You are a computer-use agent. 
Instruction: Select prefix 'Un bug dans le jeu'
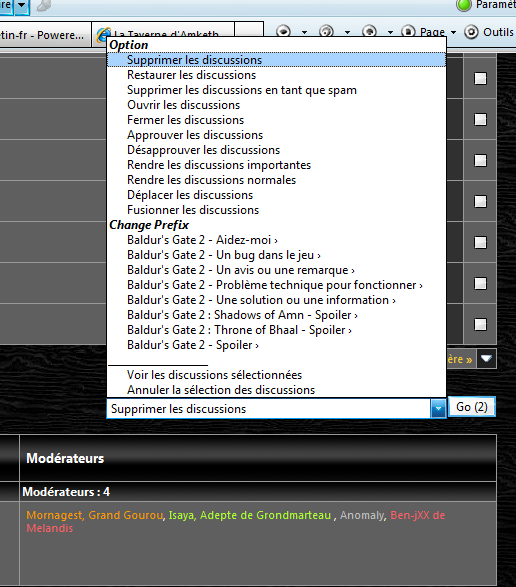point(276,255)
